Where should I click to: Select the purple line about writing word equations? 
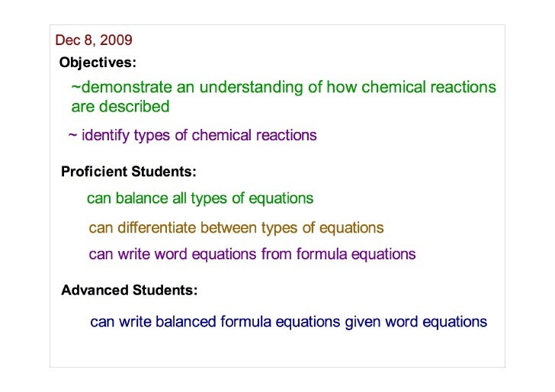coord(252,255)
